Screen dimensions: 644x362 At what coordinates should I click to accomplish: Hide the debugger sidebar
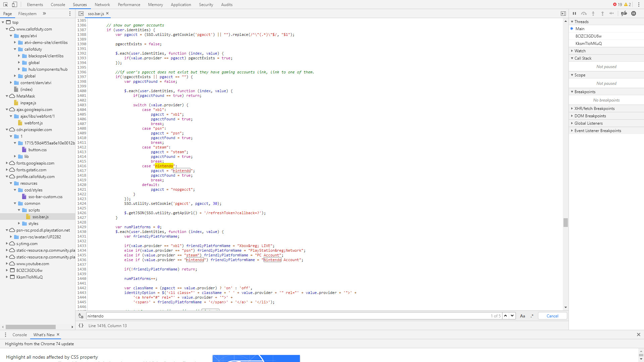point(563,13)
